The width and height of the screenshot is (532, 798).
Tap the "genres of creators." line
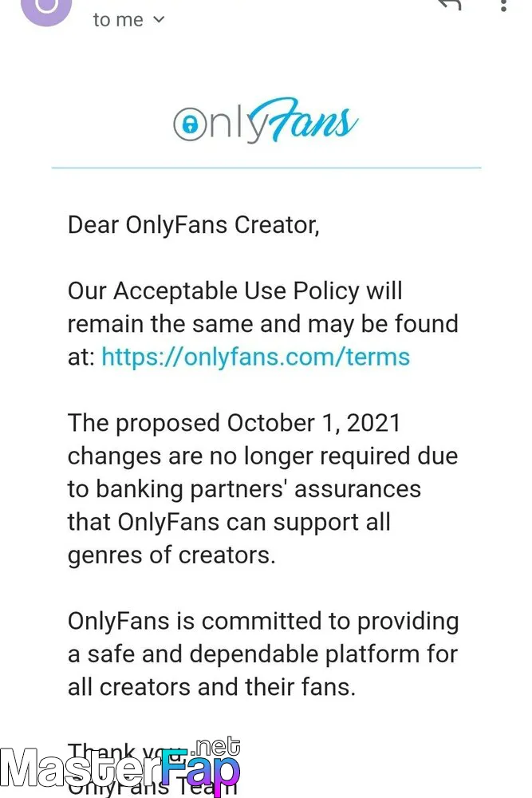[171, 555]
